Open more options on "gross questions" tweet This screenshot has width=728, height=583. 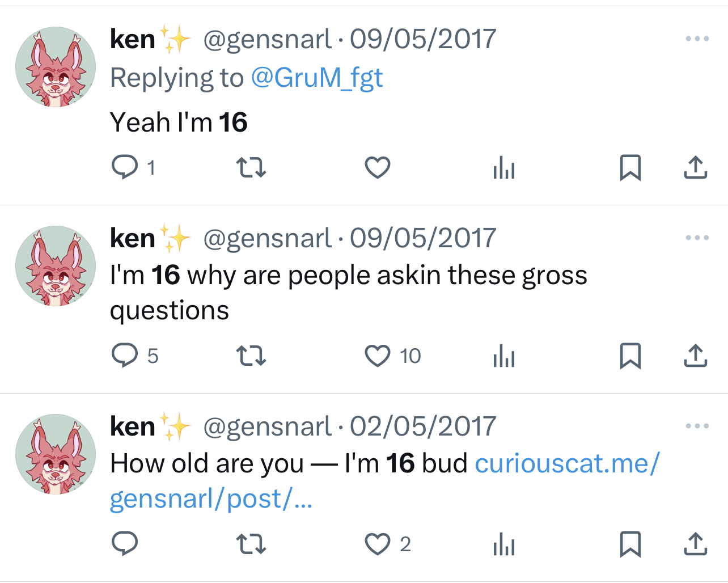[697, 238]
